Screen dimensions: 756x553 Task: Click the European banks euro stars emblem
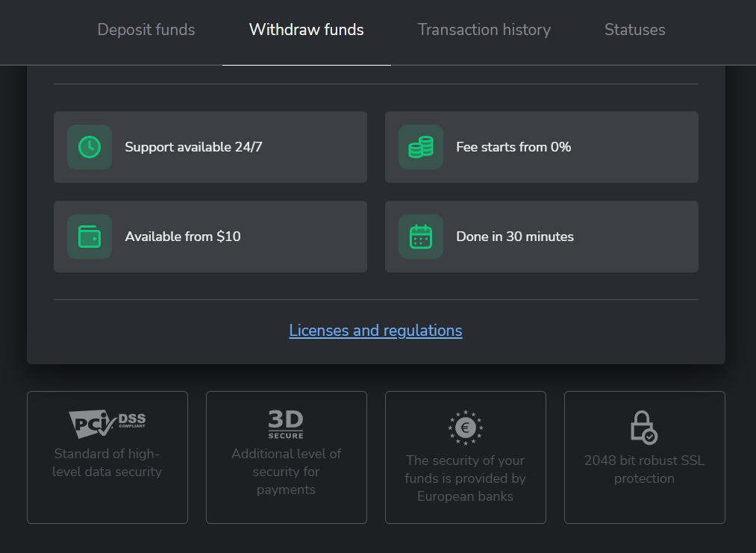(x=465, y=427)
